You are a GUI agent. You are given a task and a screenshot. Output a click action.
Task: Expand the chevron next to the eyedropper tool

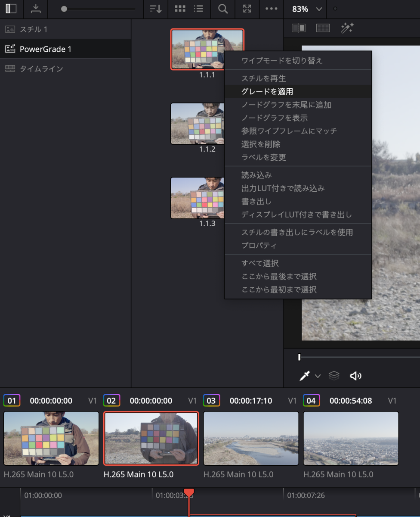tap(318, 376)
